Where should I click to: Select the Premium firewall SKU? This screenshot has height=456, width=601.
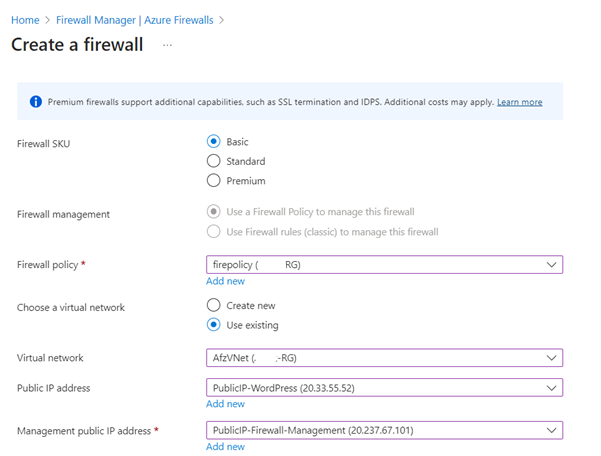(213, 181)
